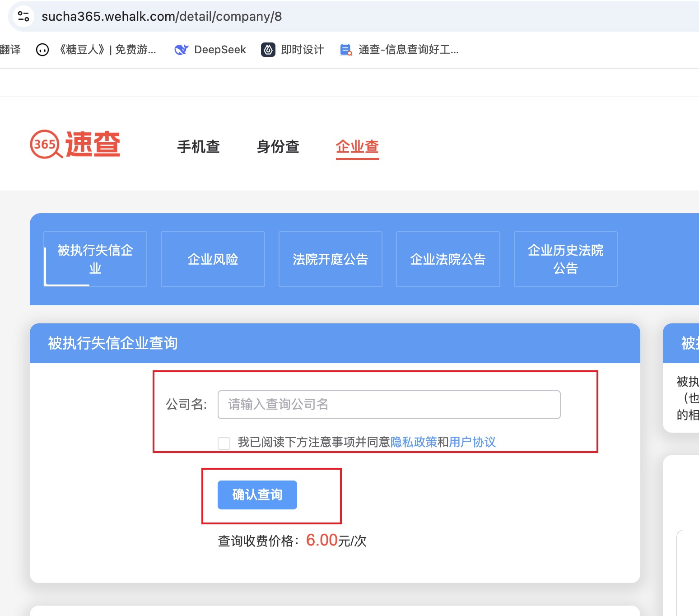The image size is (699, 616).
Task: Switch to the 身份查 navigation tab
Action: pyautogui.click(x=278, y=147)
